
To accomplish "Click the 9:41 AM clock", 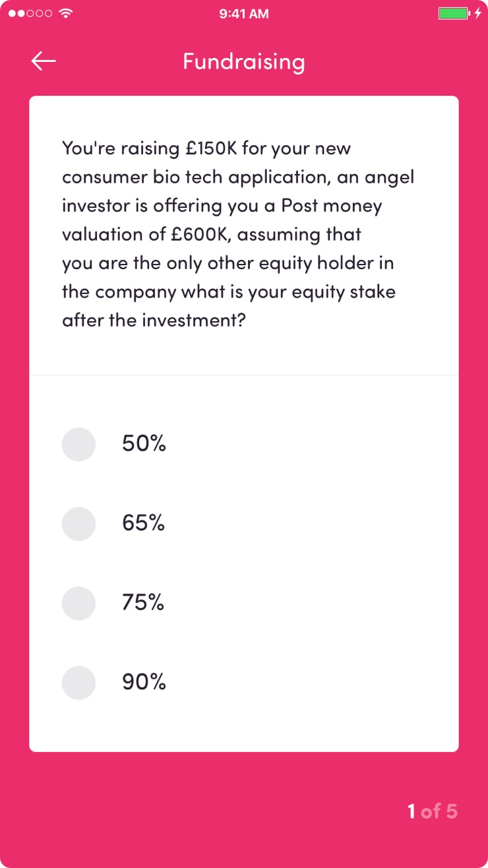I will point(244,14).
